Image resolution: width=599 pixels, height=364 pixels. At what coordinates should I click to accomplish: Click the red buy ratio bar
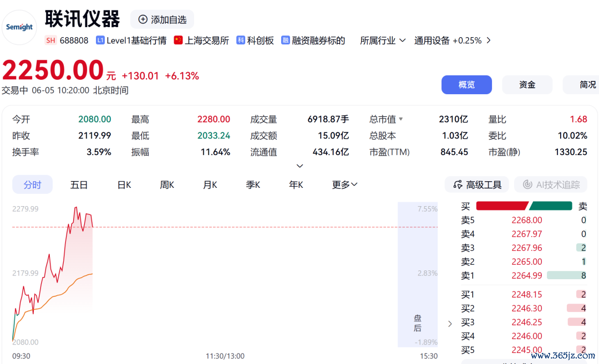click(502, 206)
